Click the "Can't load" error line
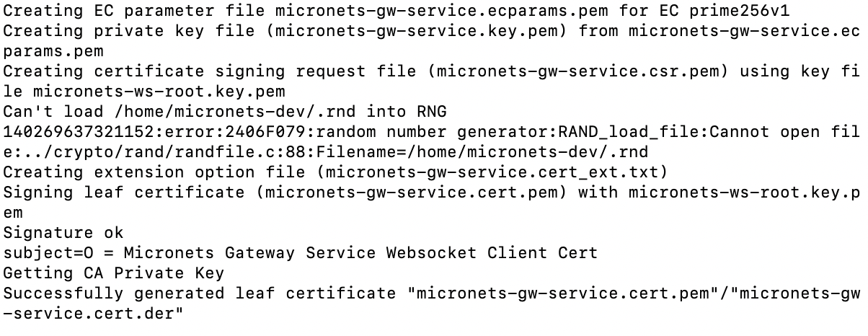 (226, 112)
